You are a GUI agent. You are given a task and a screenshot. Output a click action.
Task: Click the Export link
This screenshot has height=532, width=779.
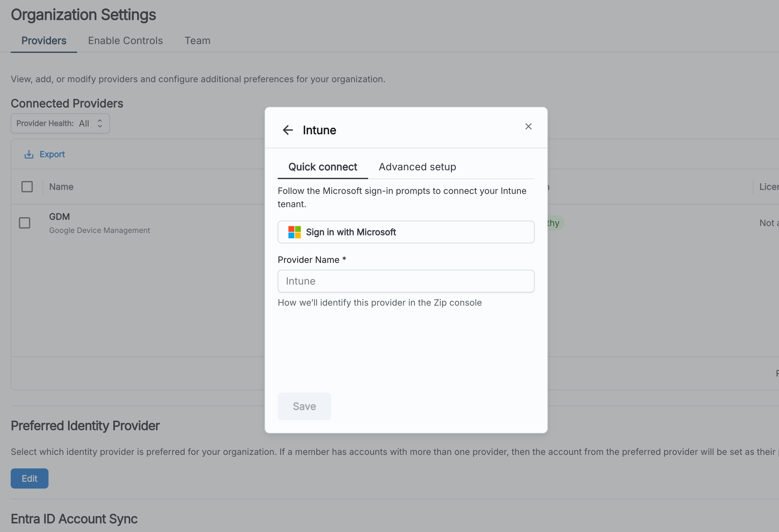click(52, 154)
